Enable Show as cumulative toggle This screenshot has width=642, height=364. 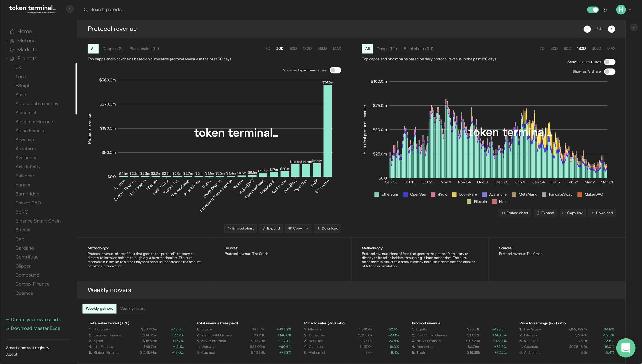[610, 62]
